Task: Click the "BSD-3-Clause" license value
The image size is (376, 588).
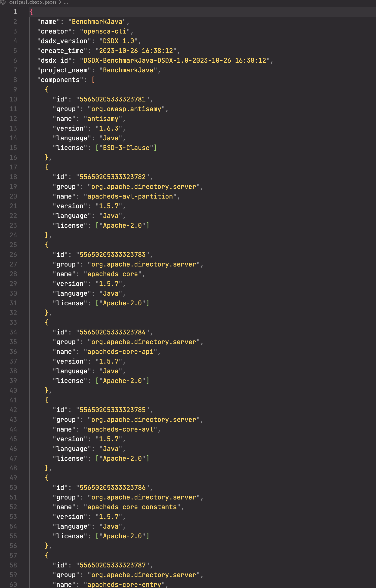Action: pyautogui.click(x=126, y=148)
